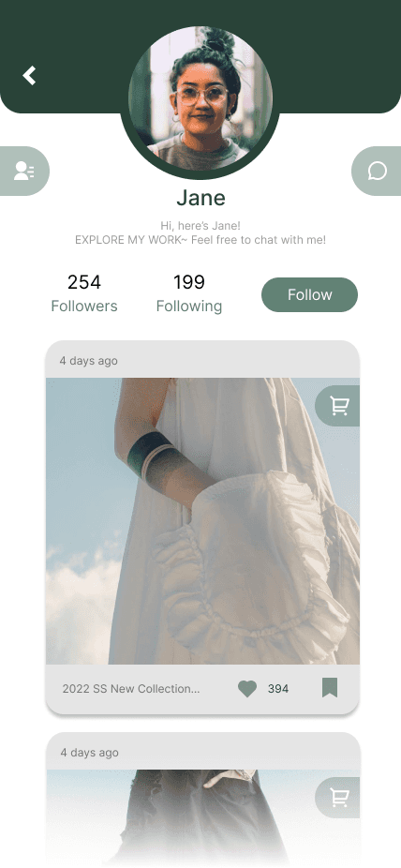The width and height of the screenshot is (401, 868).
Task: Click the 394 likes count
Action: click(278, 689)
